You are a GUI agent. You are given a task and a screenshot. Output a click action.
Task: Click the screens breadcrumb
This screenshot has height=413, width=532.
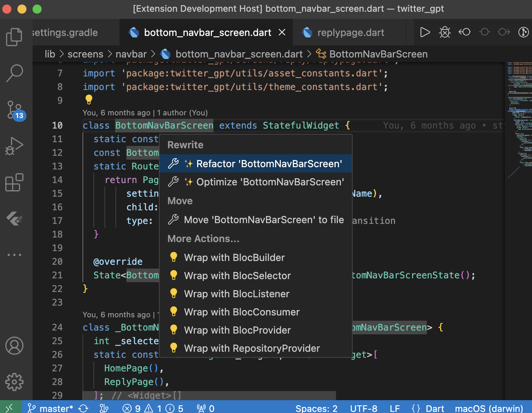pos(86,54)
